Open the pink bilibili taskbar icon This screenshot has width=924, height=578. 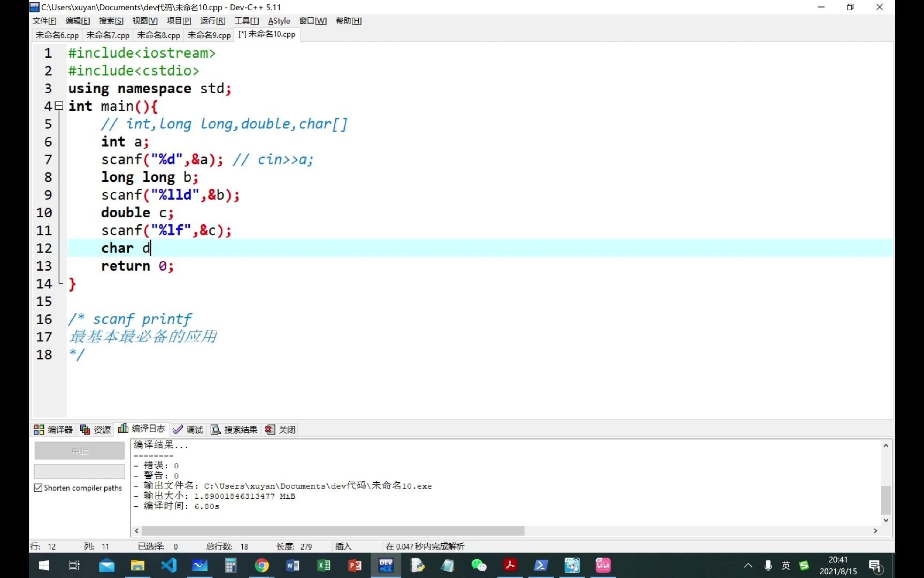pos(603,565)
